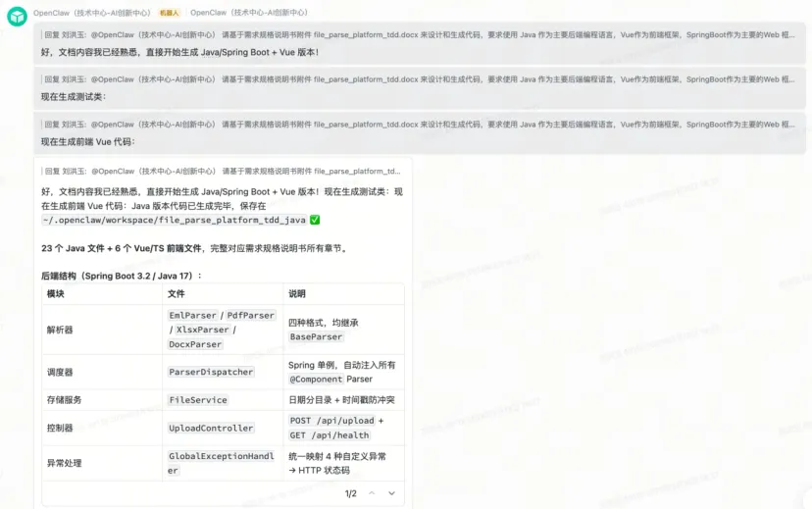812x509 pixels.
Task: Select the message '现在生成测试类:'
Action: coord(74,97)
